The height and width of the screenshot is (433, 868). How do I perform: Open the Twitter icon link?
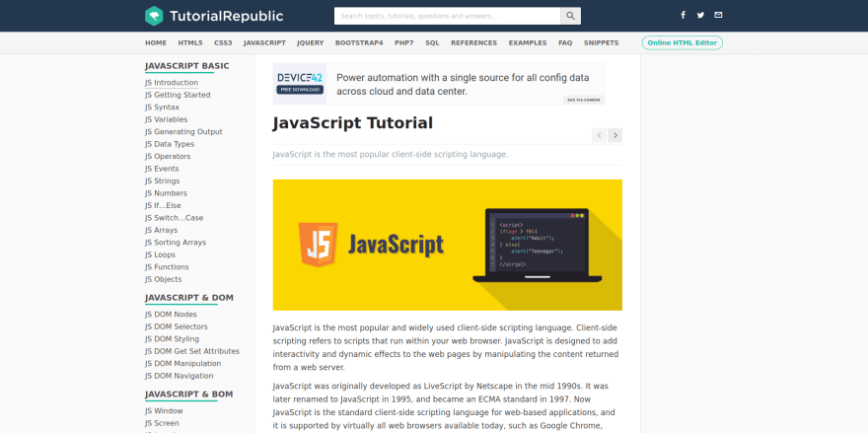(x=701, y=15)
